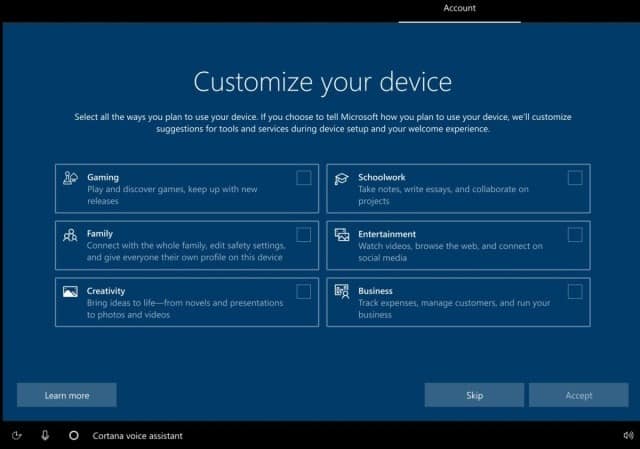The image size is (640, 449).
Task: Click the Business chart icon
Action: coord(342,292)
